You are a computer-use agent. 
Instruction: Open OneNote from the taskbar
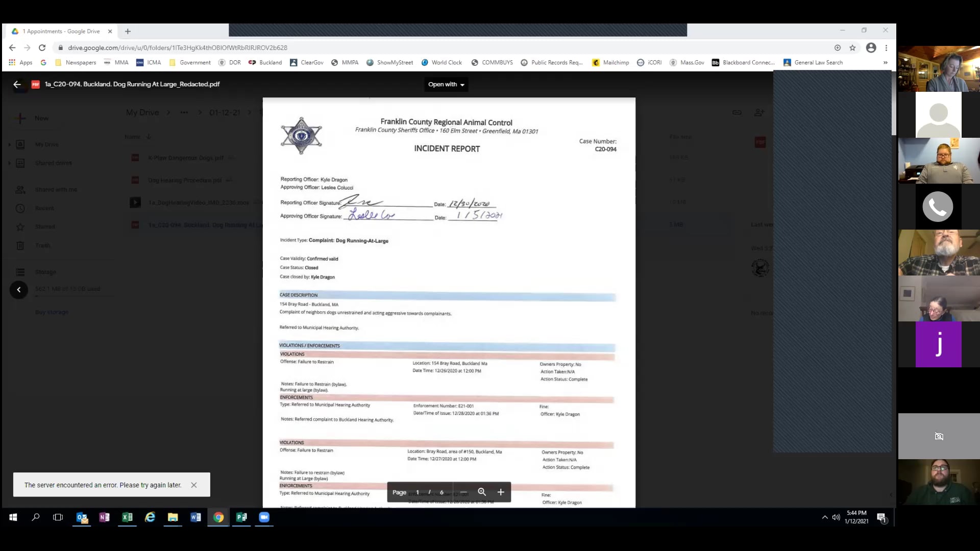[104, 517]
